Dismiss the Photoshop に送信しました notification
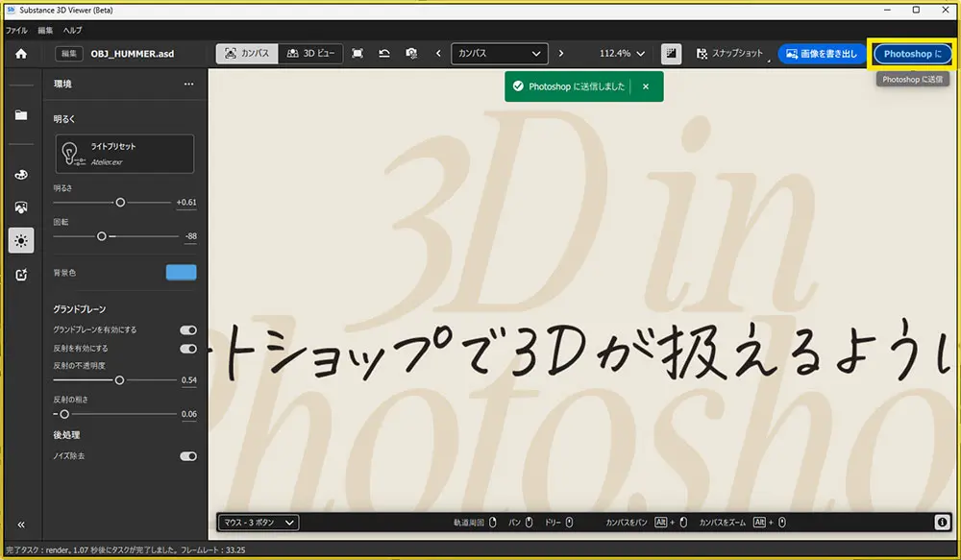 tap(646, 86)
